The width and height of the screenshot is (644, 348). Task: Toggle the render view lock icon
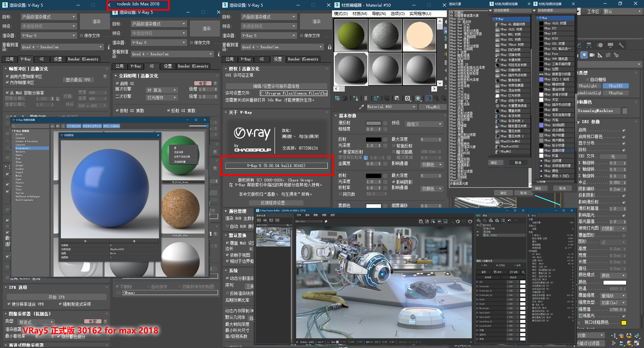330,47
